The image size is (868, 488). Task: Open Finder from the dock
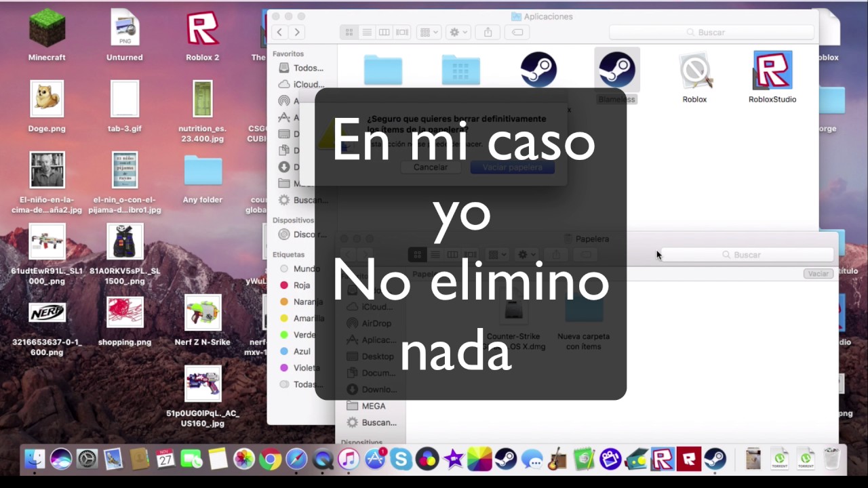[x=34, y=460]
